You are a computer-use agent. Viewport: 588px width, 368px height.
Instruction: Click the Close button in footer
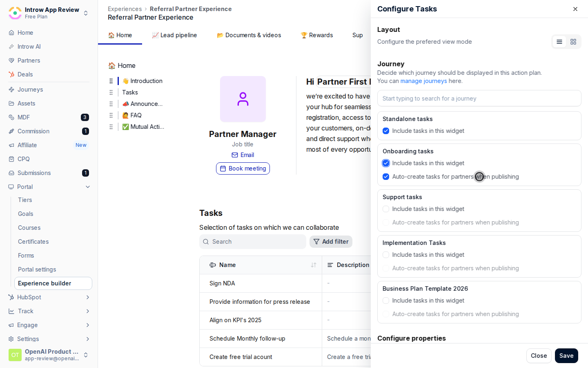(539, 356)
